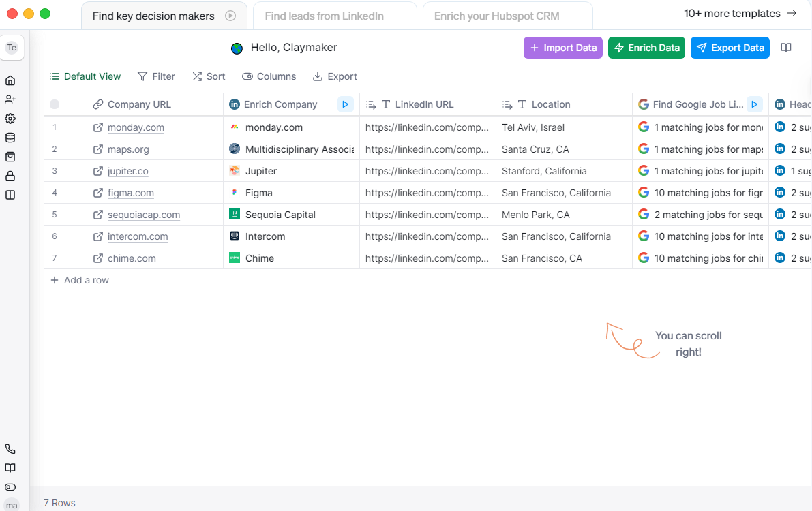Switch to Find leads from LinkedIn tab
Viewport: 812px width, 511px height.
[324, 16]
